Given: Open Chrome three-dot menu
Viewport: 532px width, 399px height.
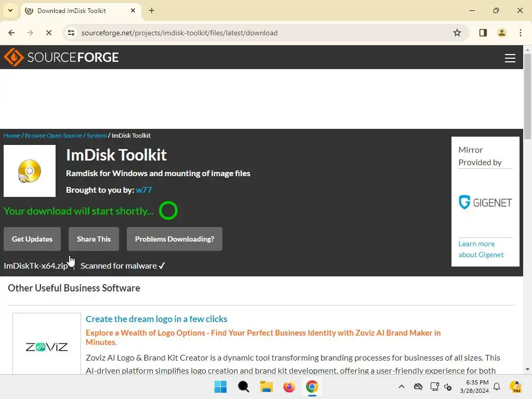Looking at the screenshot, I should coord(520,33).
